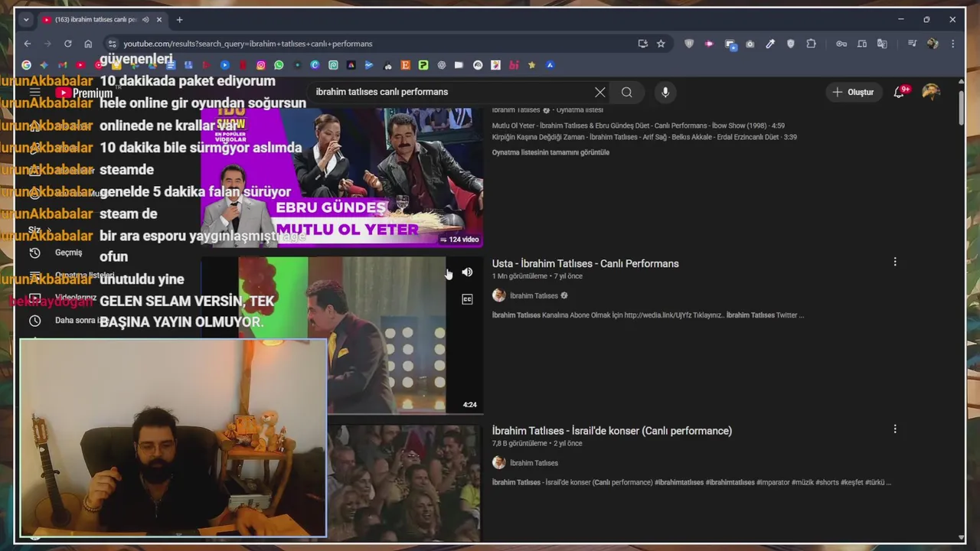Play the İsrail'de konser thumbnail
980x551 pixels.
click(x=404, y=483)
